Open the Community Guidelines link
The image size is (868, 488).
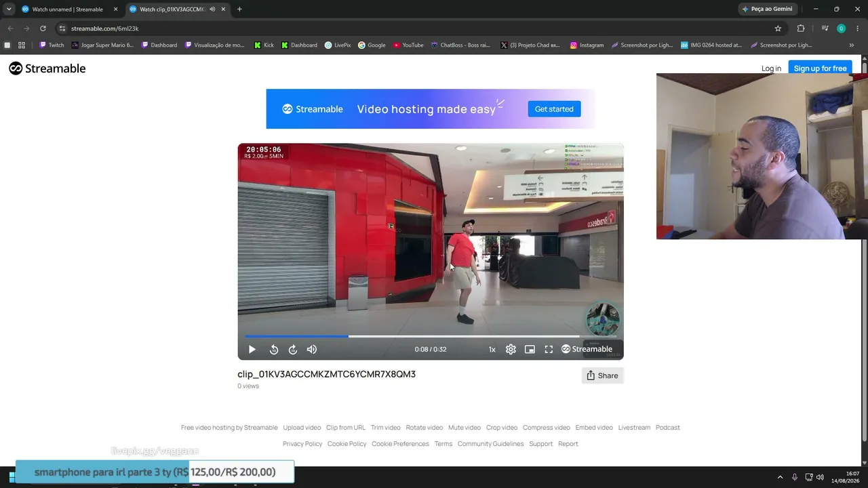(490, 444)
